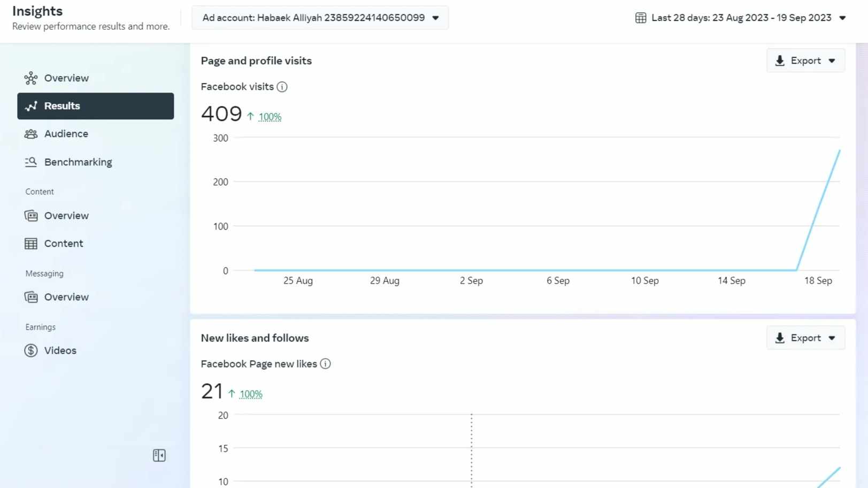Open the Content menu item under Content

96,243
